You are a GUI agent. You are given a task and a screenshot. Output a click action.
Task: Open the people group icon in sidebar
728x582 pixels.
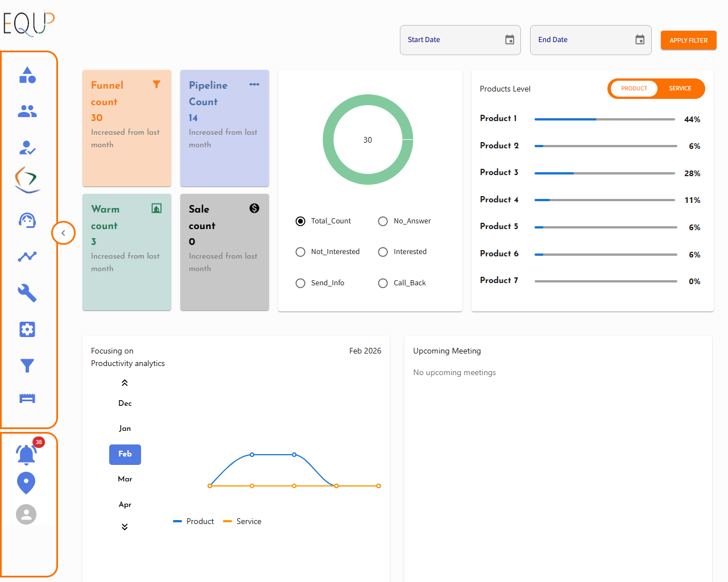[x=27, y=111]
